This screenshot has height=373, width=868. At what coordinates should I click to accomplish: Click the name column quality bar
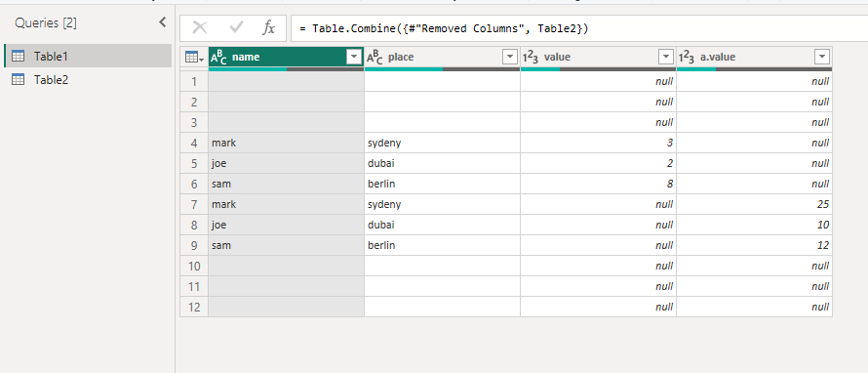286,69
